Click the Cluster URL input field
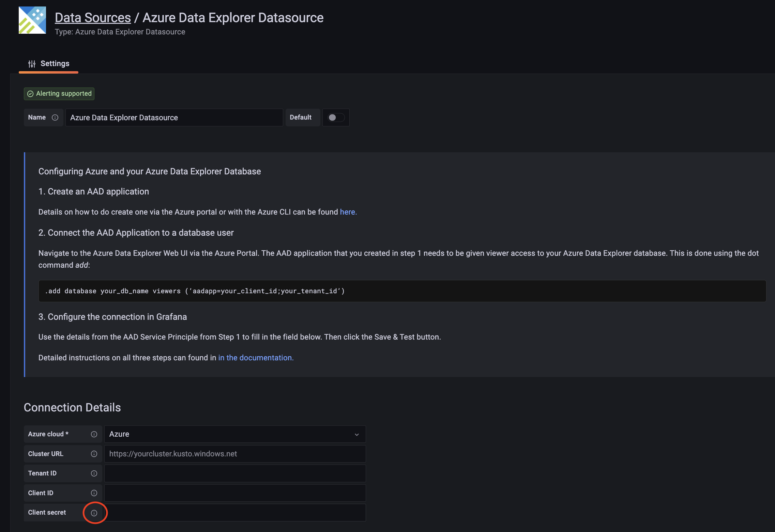 click(234, 454)
